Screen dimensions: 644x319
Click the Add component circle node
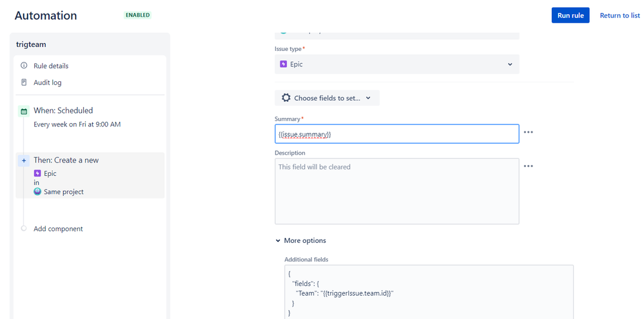(24, 229)
